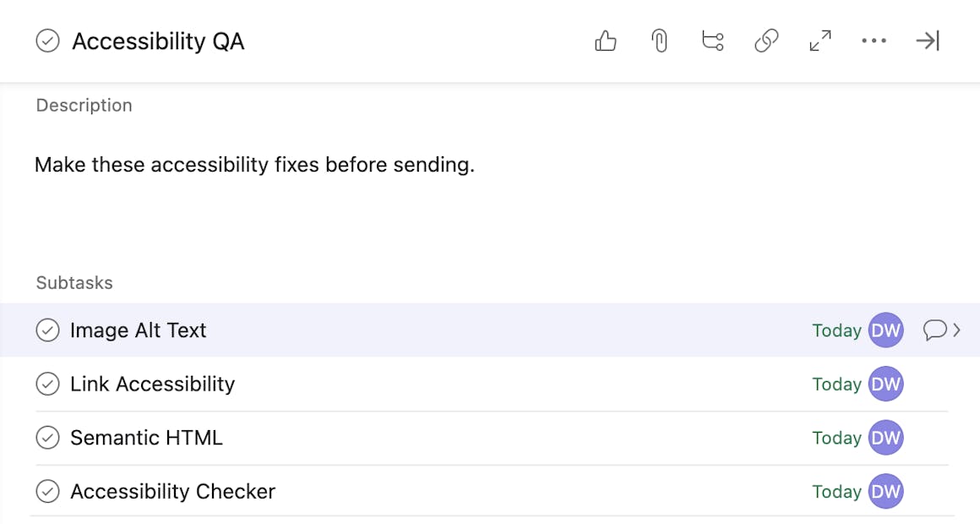
Task: Mark Image Alt Text subtask complete
Action: 48,330
